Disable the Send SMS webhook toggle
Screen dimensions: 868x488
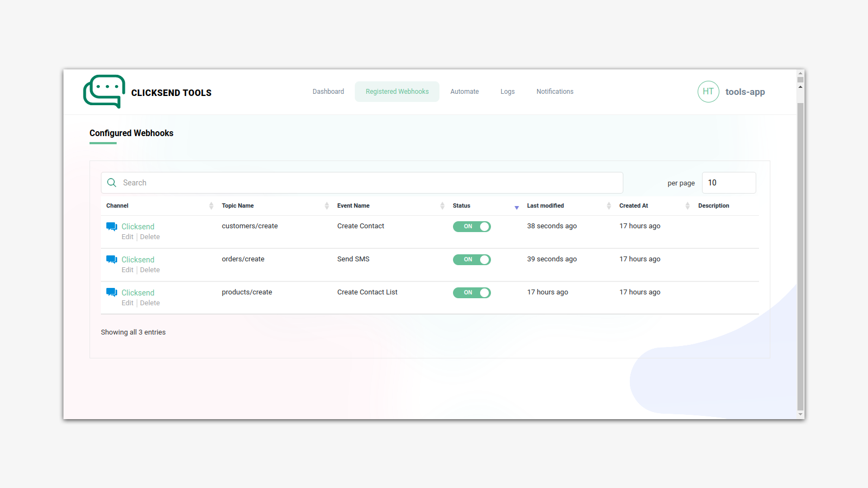[x=472, y=259]
